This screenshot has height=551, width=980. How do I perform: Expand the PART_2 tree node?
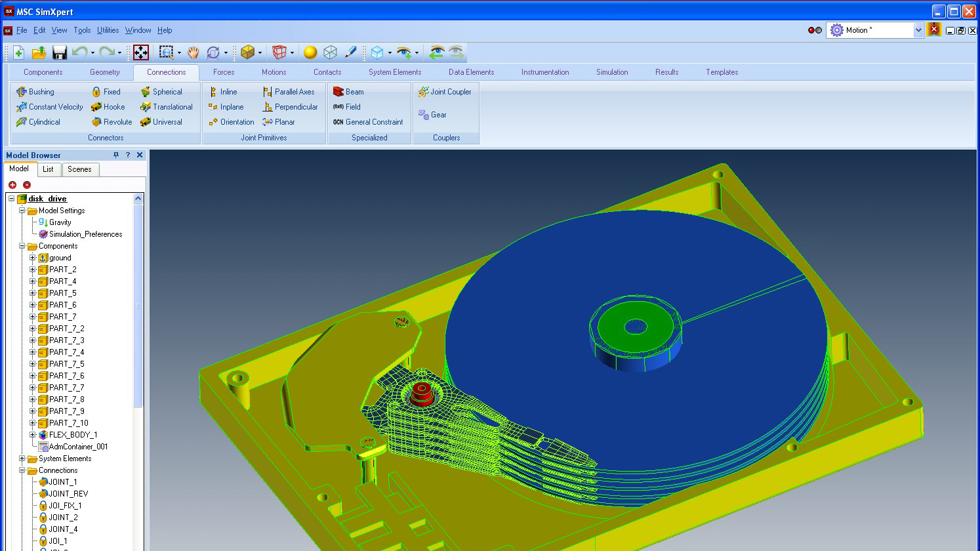pyautogui.click(x=33, y=270)
